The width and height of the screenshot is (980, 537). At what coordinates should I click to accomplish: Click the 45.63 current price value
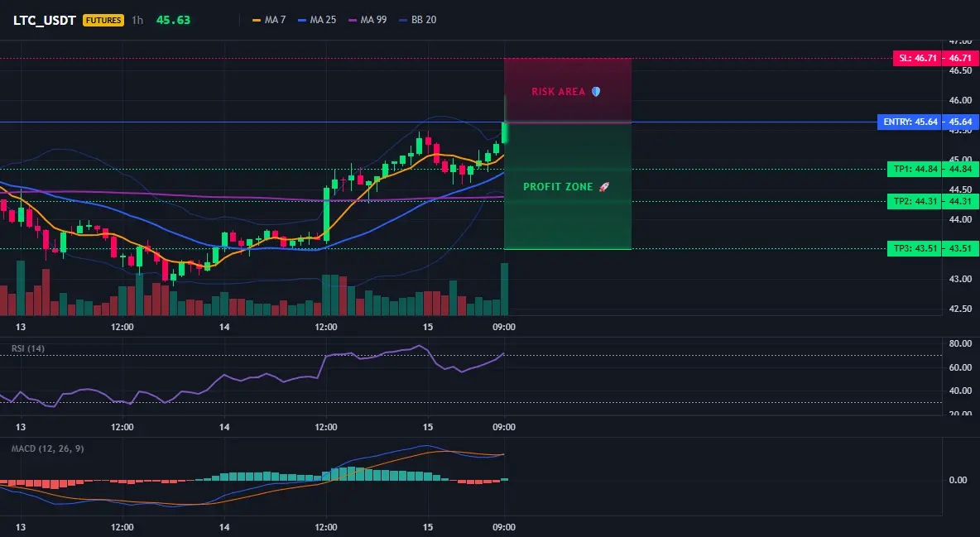pos(173,20)
